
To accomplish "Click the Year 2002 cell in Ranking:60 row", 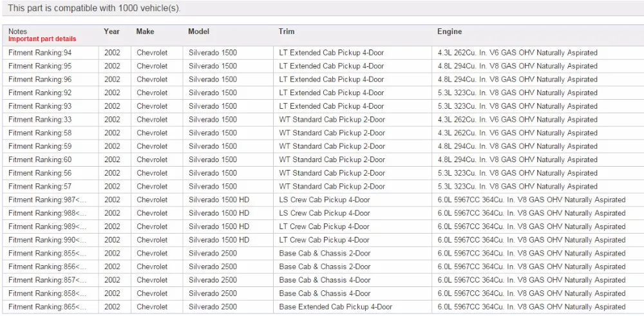I will [x=115, y=160].
